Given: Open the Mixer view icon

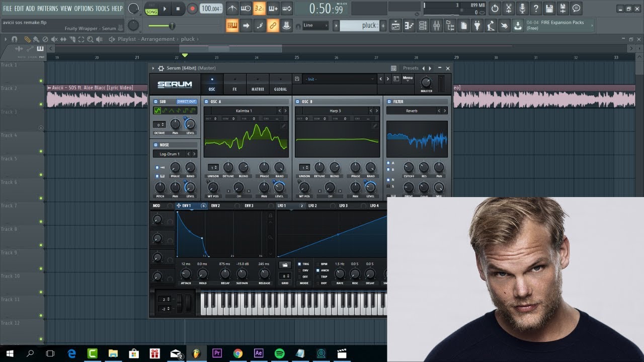Looking at the screenshot, I should point(437,26).
